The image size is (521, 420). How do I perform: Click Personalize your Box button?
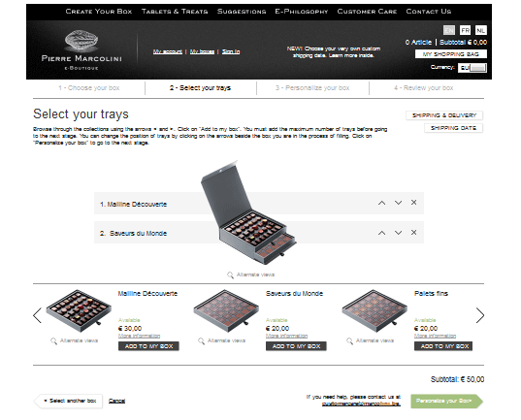pos(446,401)
